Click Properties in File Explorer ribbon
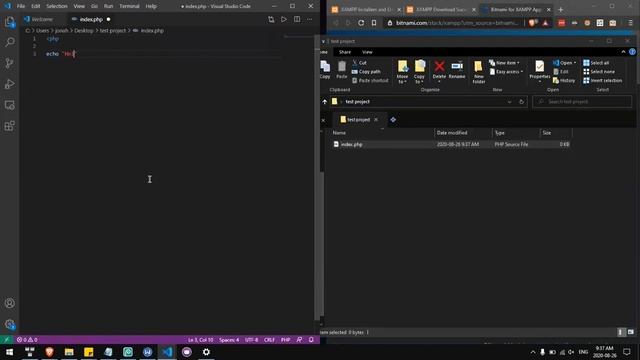 click(540, 70)
